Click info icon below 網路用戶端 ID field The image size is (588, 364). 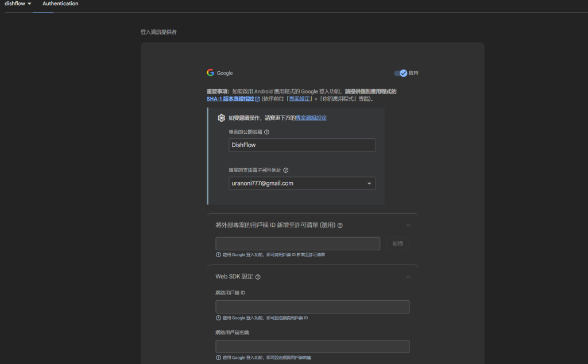[x=218, y=318]
